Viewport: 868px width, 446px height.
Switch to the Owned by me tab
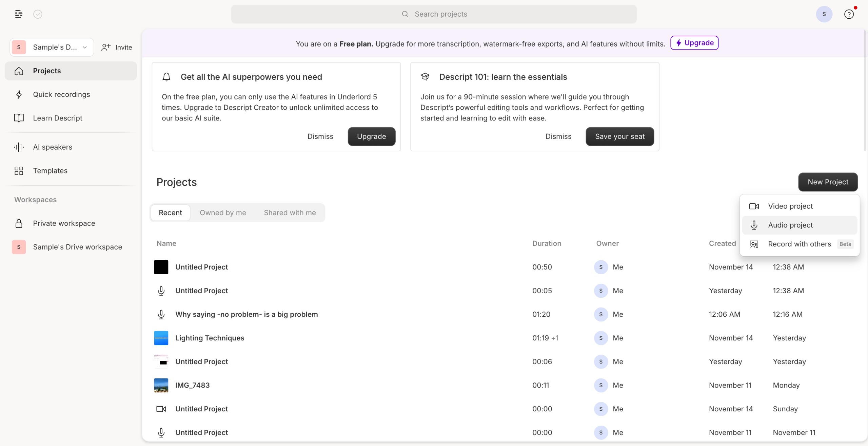[223, 212]
